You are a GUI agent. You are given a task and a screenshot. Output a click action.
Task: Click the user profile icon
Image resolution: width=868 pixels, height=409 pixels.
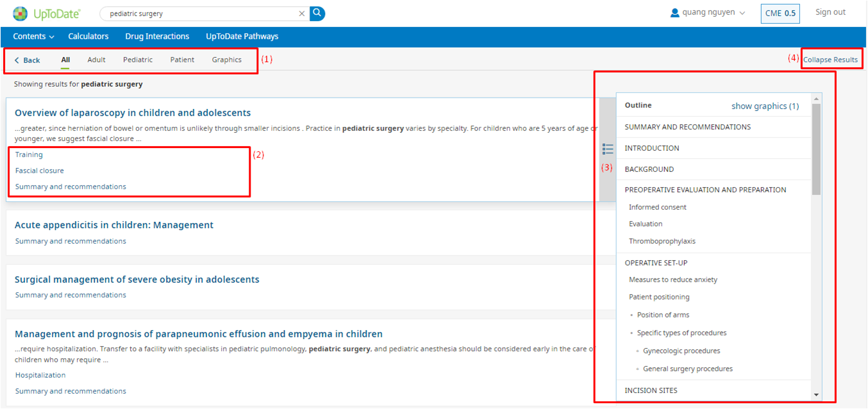[674, 13]
